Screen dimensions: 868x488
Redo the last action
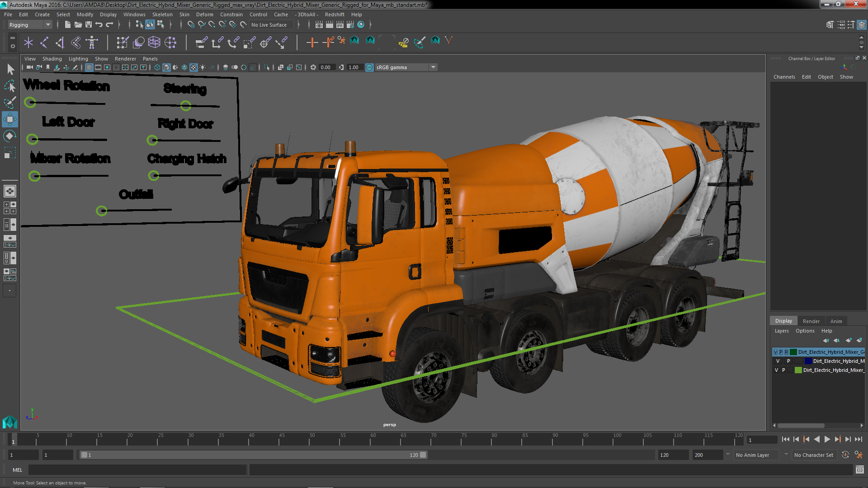pyautogui.click(x=109, y=24)
